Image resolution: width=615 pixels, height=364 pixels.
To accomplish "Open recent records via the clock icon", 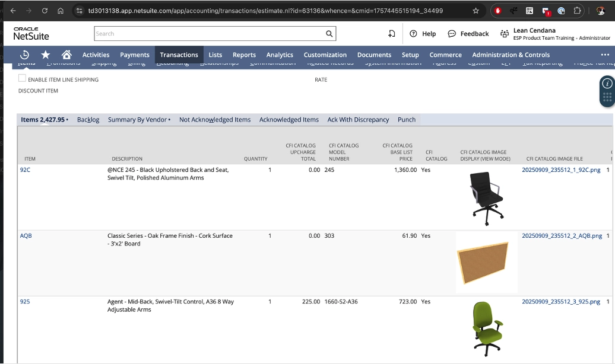I will pyautogui.click(x=24, y=55).
